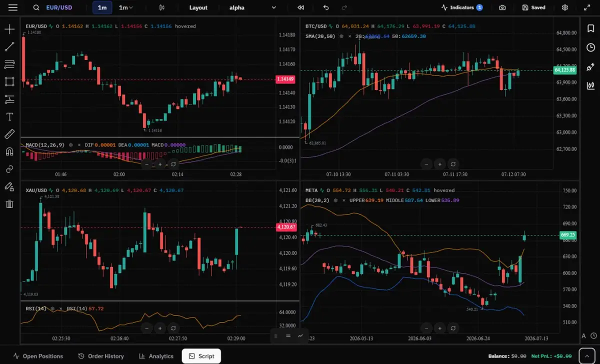Viewport: 600px width, 364px height.
Task: Open chart settings gear icon
Action: (x=565, y=7)
